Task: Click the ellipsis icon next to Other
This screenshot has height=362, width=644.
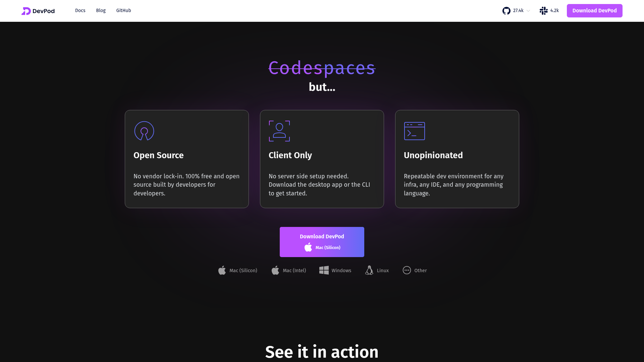Action: [407, 270]
